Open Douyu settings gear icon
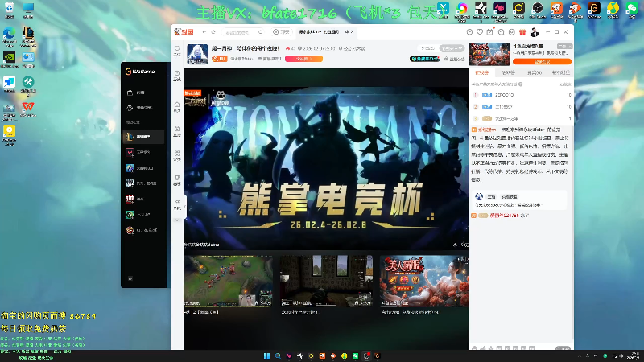Image resolution: width=644 pixels, height=362 pixels. coord(512,31)
